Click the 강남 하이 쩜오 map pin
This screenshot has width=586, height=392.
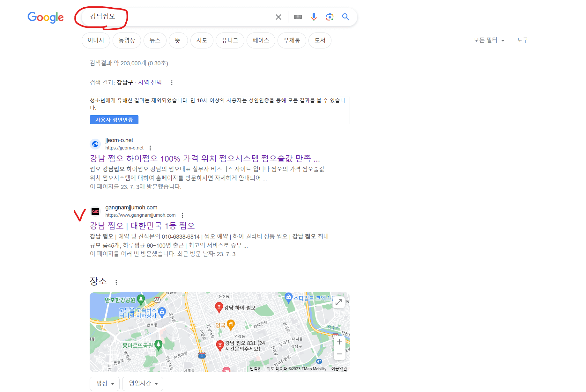point(219,307)
